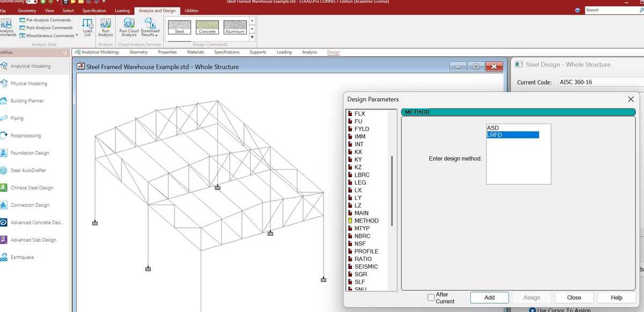Open Pre-Analysis Commands

pos(45,20)
